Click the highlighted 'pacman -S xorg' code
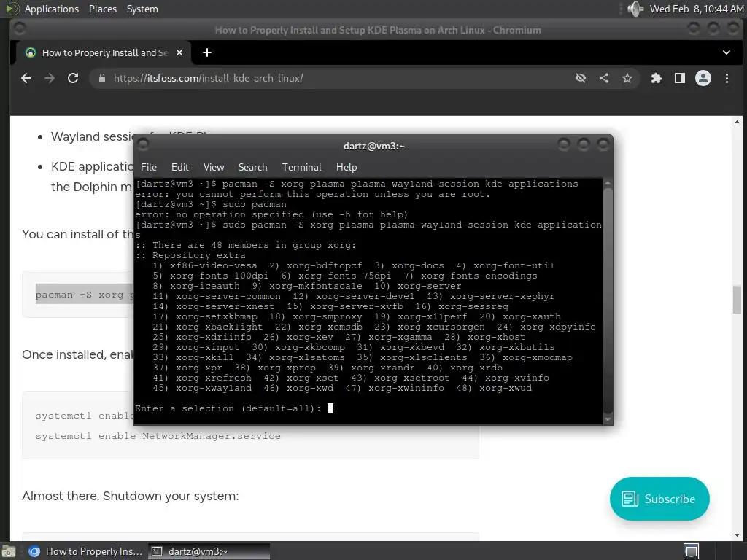Image resolution: width=747 pixels, height=560 pixels. point(85,295)
